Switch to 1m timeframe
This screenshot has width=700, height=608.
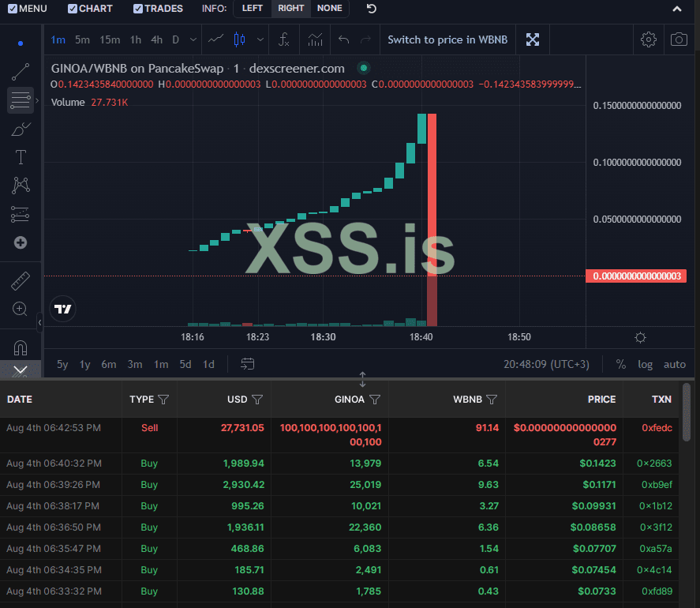pos(58,39)
